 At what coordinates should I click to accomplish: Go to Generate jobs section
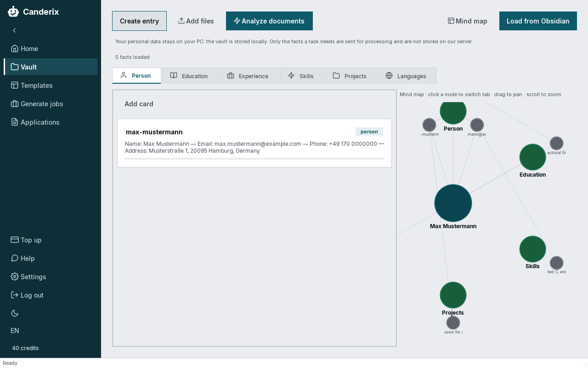click(51, 103)
